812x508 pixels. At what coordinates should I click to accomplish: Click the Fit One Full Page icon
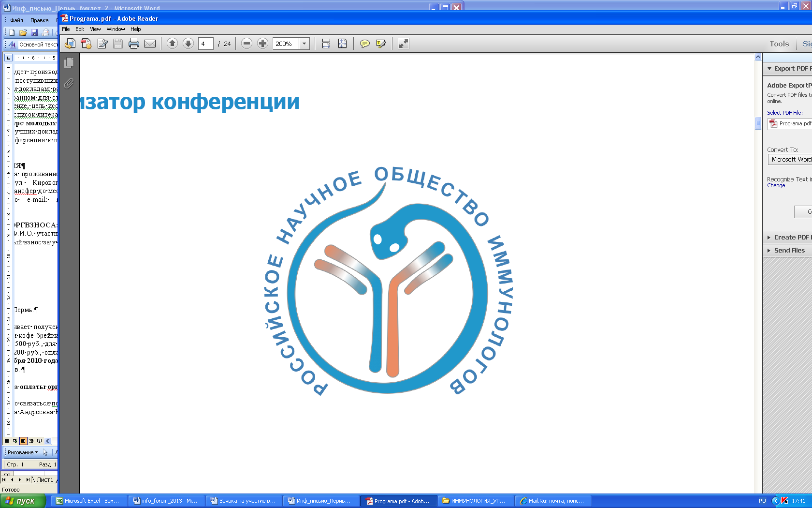[342, 44]
